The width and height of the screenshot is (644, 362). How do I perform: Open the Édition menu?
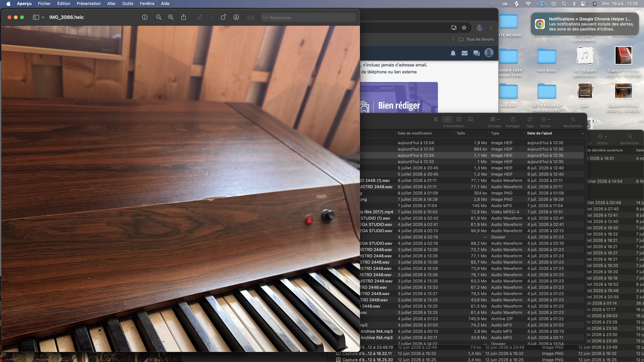(x=64, y=3)
